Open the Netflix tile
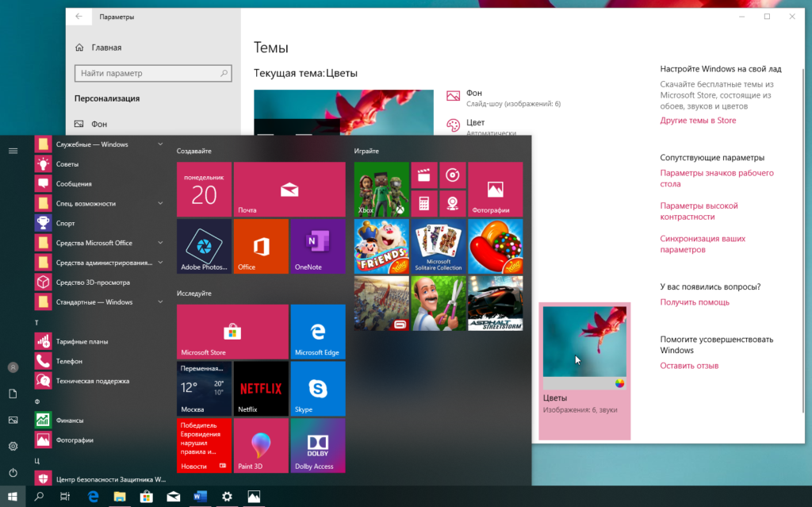 pos(260,389)
